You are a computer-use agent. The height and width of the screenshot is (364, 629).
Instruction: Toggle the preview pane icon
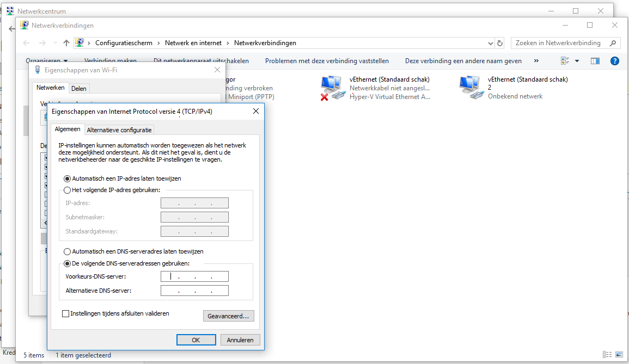pos(595,61)
